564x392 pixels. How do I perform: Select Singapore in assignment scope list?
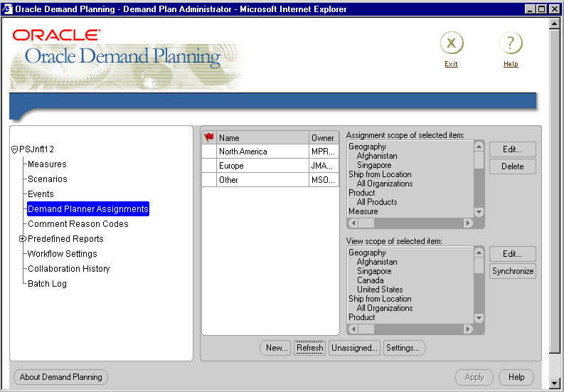point(374,165)
